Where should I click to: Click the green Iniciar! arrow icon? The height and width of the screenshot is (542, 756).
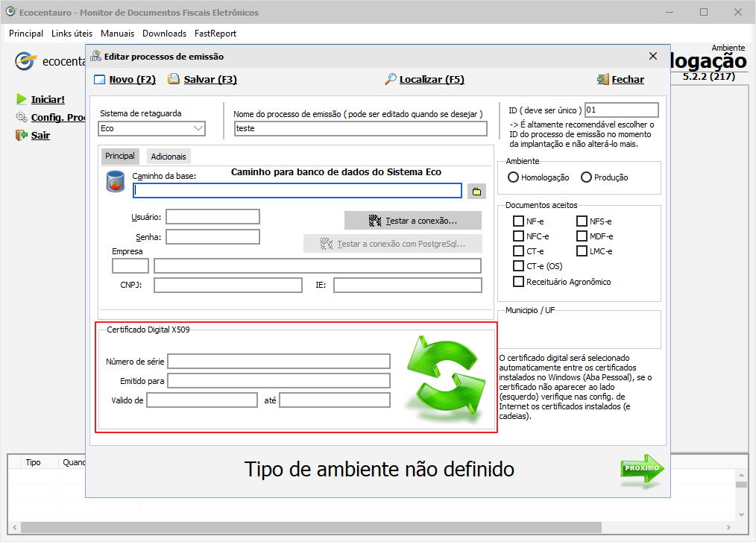click(x=21, y=99)
